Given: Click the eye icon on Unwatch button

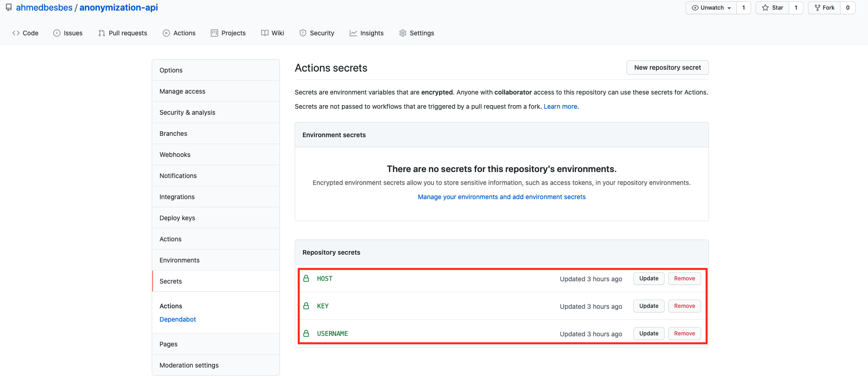Looking at the screenshot, I should [x=695, y=8].
